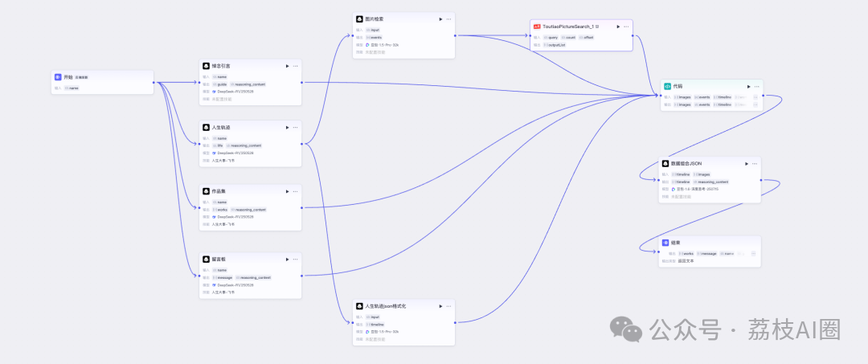Run the 留言板 node with play button
This screenshot has width=868, height=364.
(x=287, y=259)
